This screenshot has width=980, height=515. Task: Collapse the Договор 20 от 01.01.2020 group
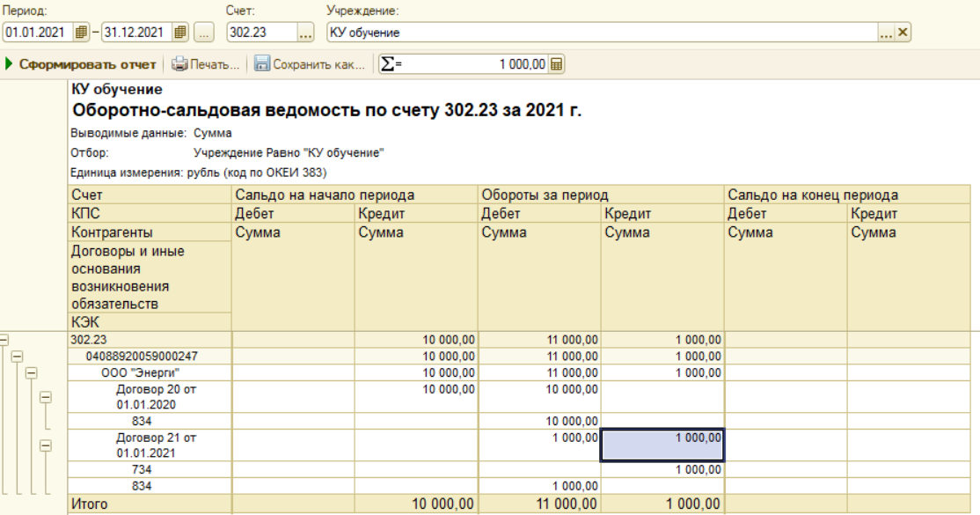click(x=47, y=397)
